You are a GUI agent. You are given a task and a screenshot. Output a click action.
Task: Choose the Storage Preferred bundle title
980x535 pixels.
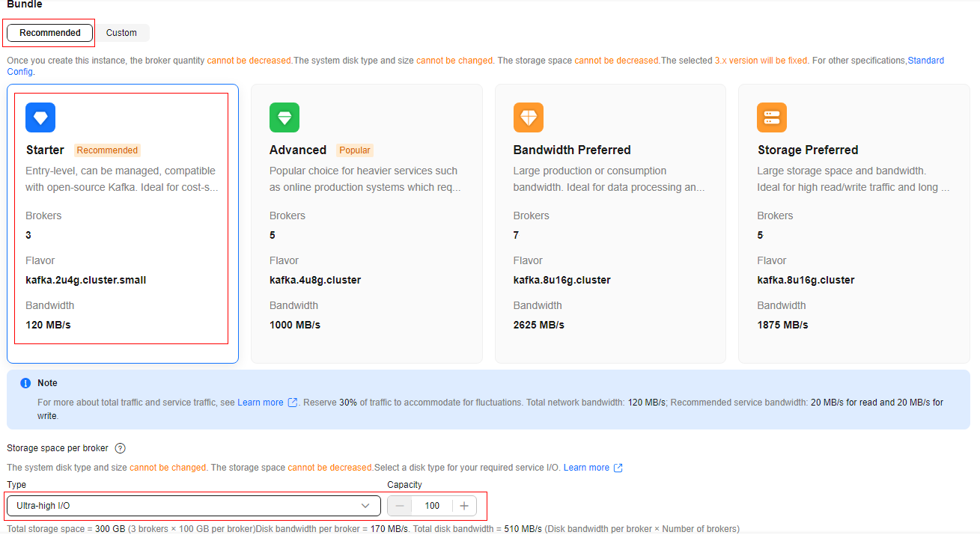(x=808, y=150)
